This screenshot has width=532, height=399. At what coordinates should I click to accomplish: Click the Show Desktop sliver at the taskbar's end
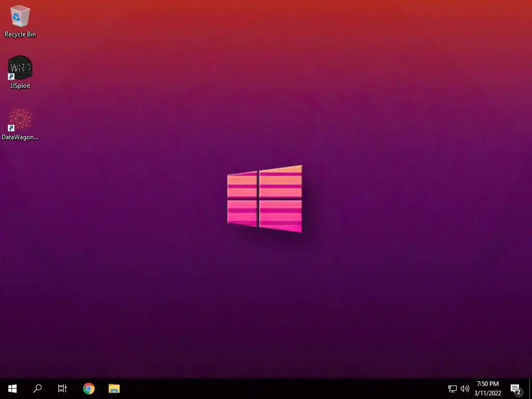coord(530,389)
